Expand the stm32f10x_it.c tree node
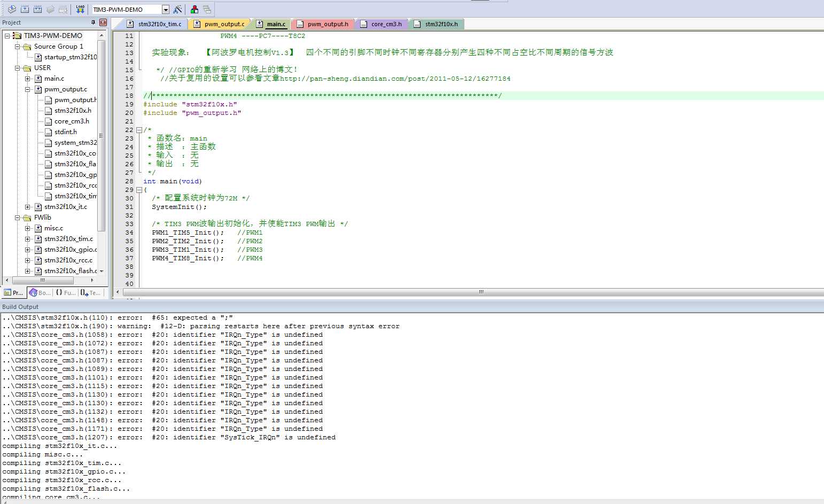The height and width of the screenshot is (504, 824). pyautogui.click(x=28, y=207)
